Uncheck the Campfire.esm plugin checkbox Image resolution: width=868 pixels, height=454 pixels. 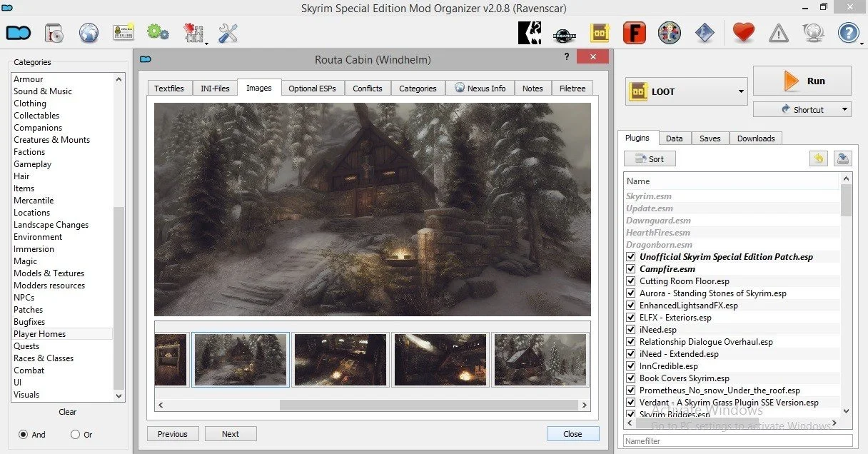630,269
